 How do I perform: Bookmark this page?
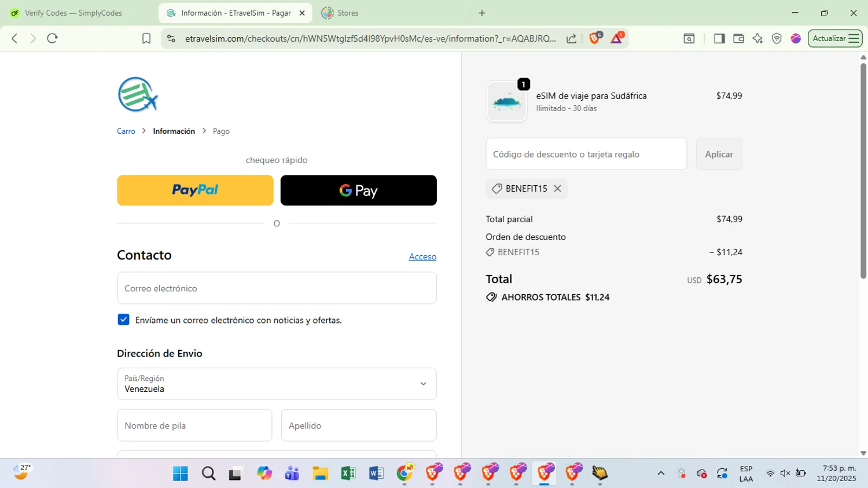146,38
